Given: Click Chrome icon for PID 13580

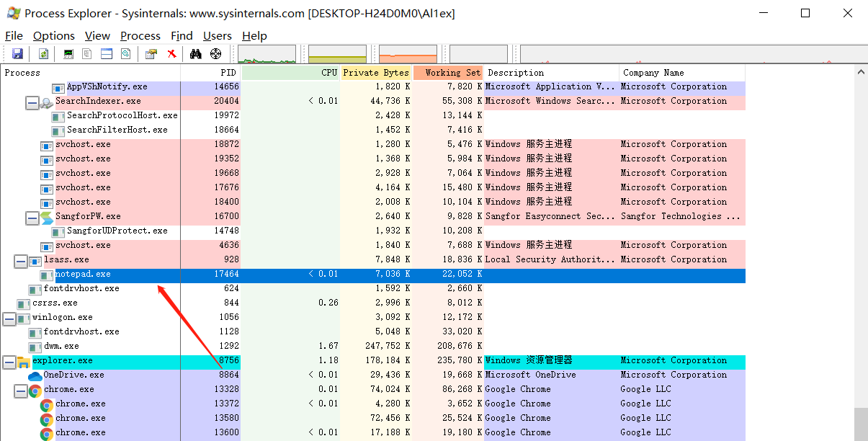Looking at the screenshot, I should (x=46, y=419).
